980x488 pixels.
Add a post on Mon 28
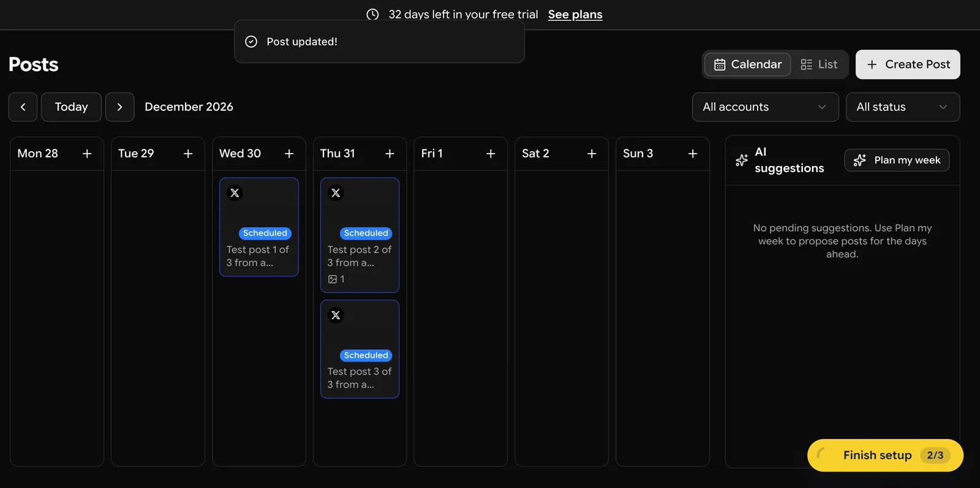click(87, 154)
